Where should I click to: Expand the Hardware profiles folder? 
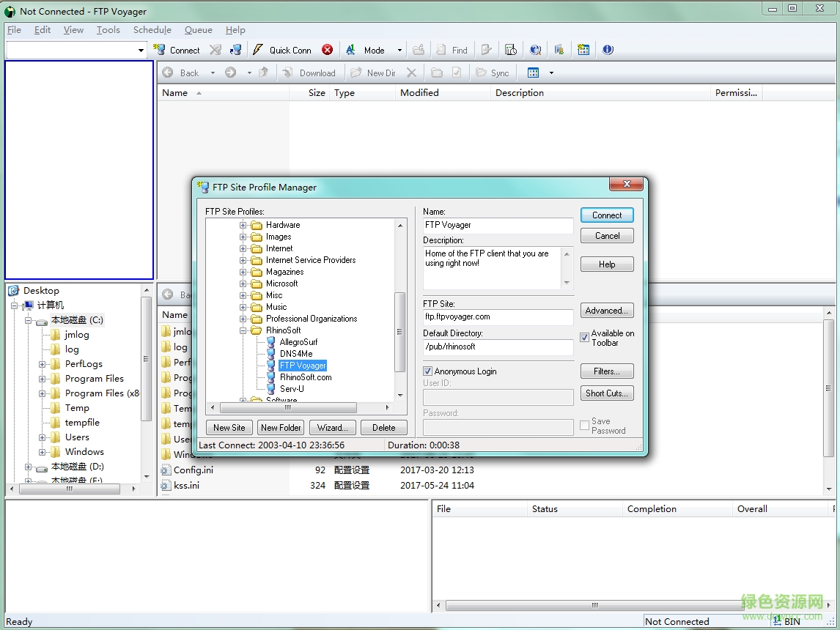point(243,225)
